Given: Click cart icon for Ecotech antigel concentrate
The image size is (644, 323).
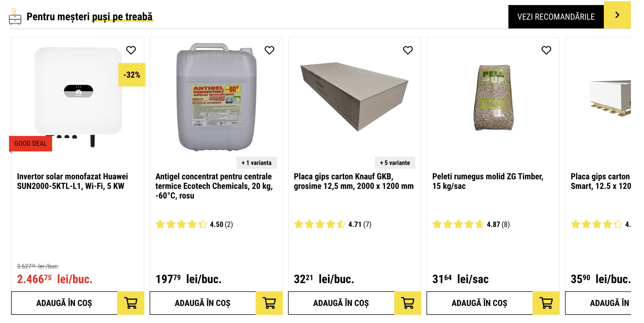Looking at the screenshot, I should [x=269, y=303].
